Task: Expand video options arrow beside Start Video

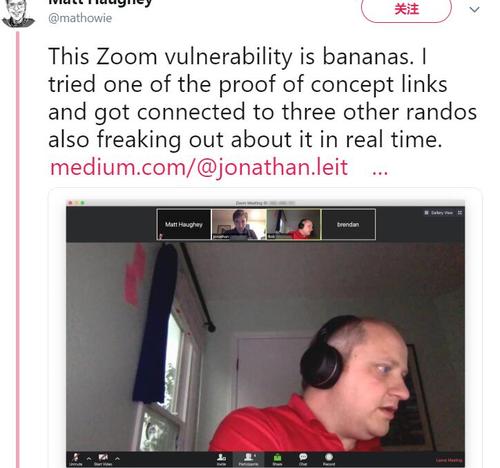Action: click(117, 459)
